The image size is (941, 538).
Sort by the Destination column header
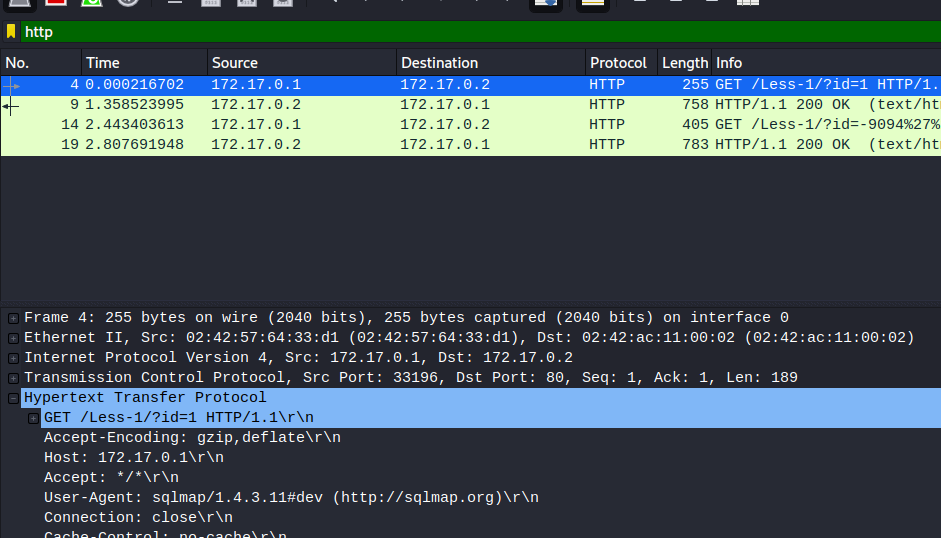tap(491, 63)
